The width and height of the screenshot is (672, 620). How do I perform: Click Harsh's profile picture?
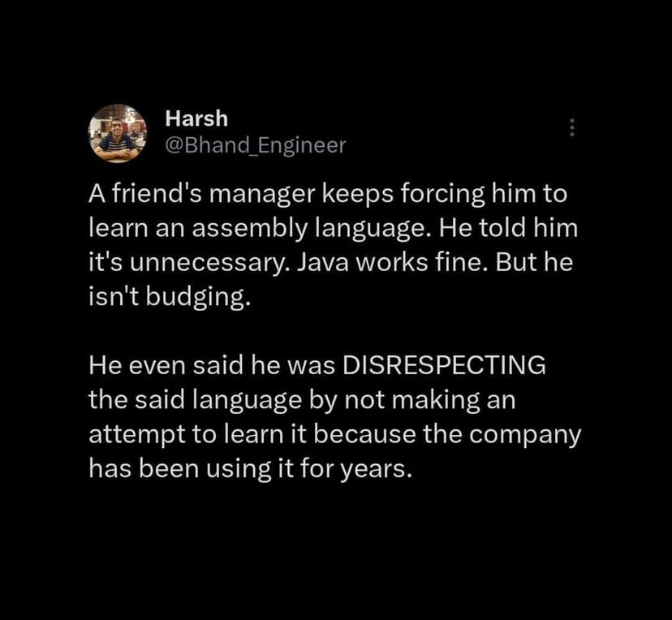click(x=117, y=133)
